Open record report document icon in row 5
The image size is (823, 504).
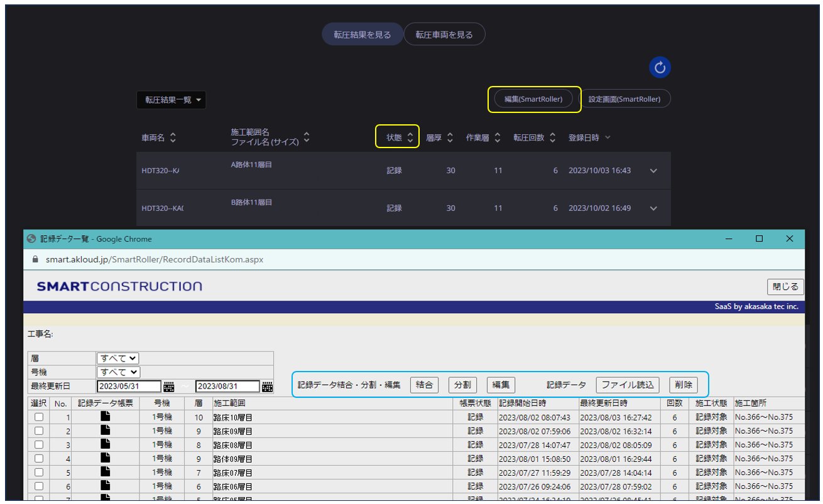[x=106, y=472]
